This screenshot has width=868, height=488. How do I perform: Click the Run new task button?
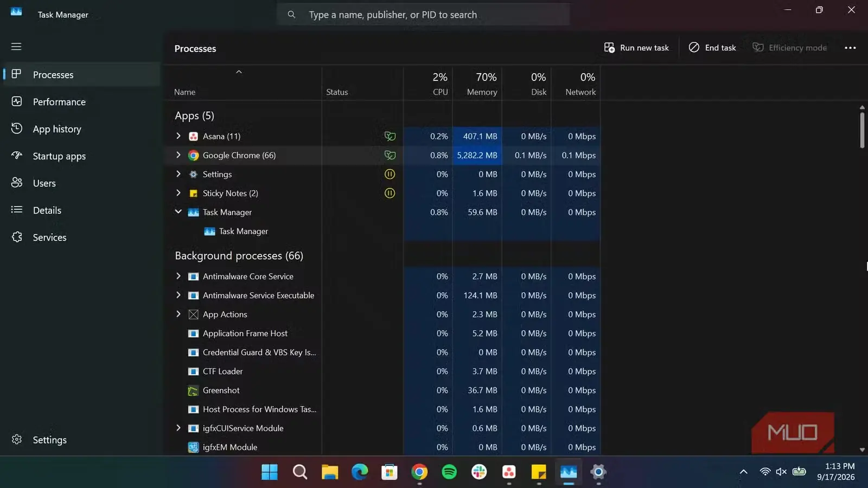[x=636, y=48]
